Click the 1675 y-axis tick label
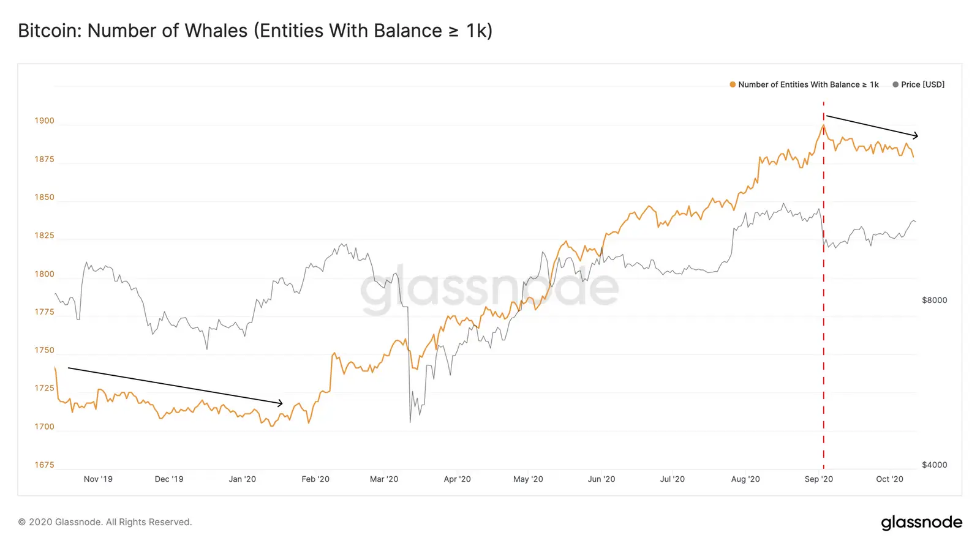This screenshot has width=980, height=549. (44, 465)
